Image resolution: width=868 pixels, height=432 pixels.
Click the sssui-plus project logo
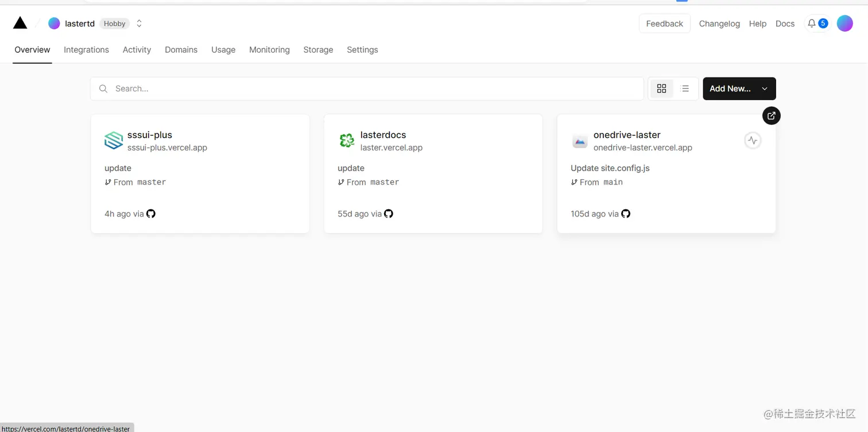[114, 141]
